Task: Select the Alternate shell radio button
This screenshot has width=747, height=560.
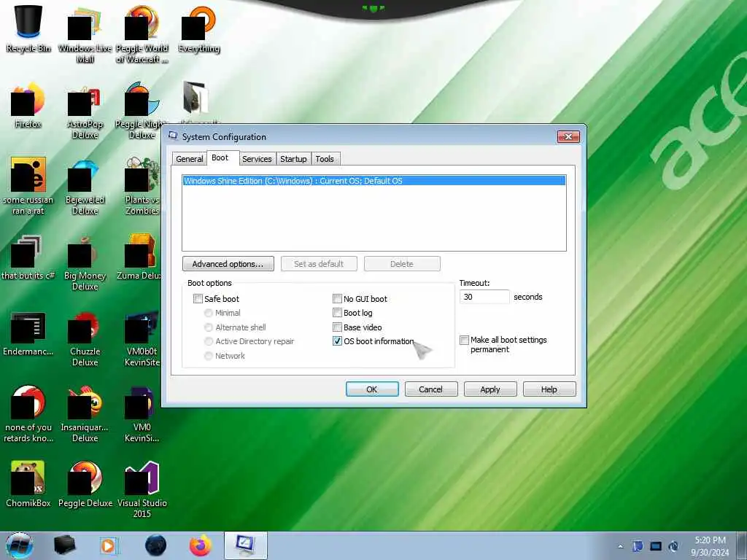Action: pyautogui.click(x=208, y=327)
